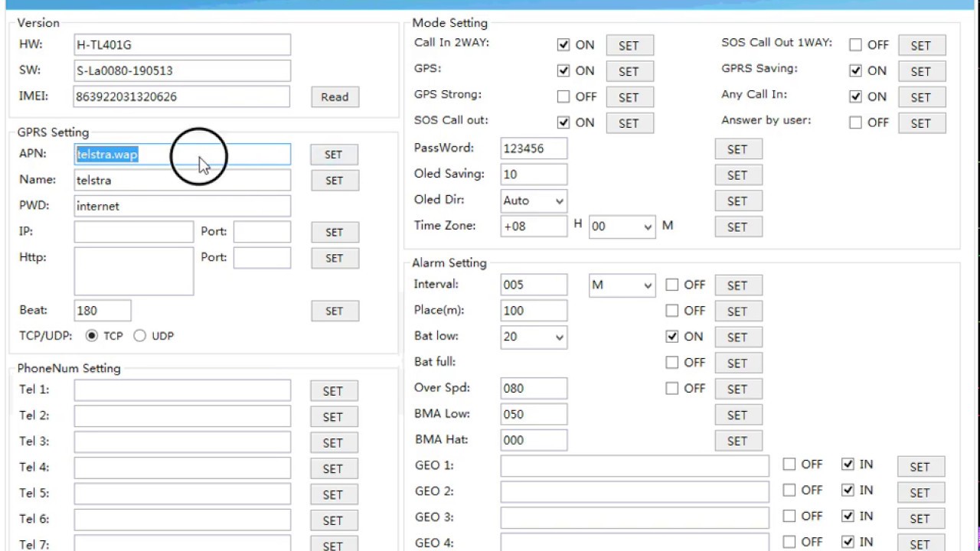Enable the Place(m) alarm checkbox
This screenshot has height=551, width=980.
pyautogui.click(x=672, y=311)
